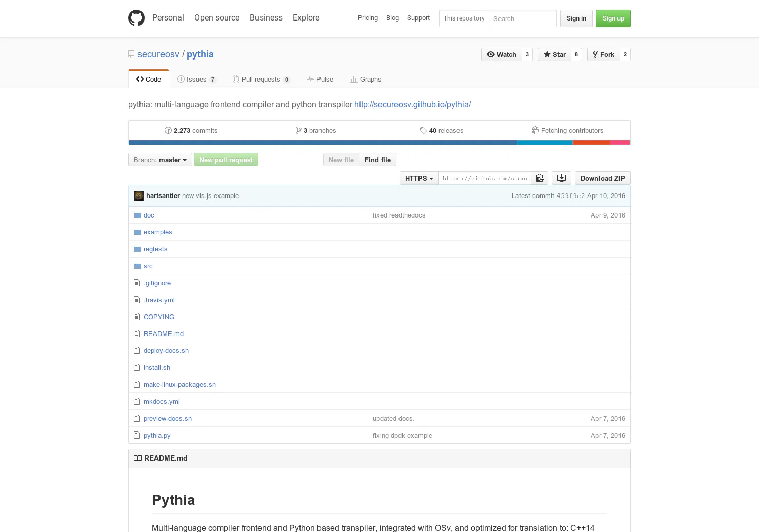Click the GitHub octocat logo
This screenshot has height=532, width=759.
(x=136, y=18)
